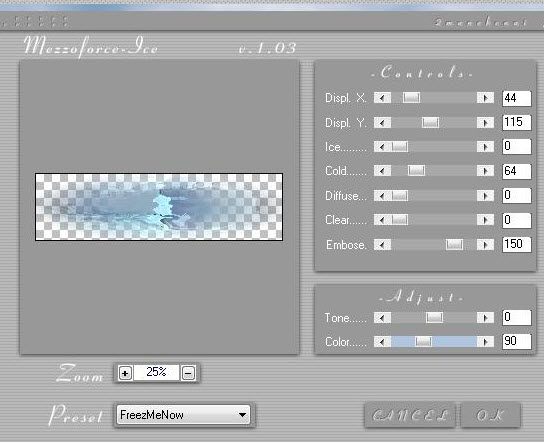Click the Embose slider right arrow
The width and height of the screenshot is (544, 442).
click(485, 245)
